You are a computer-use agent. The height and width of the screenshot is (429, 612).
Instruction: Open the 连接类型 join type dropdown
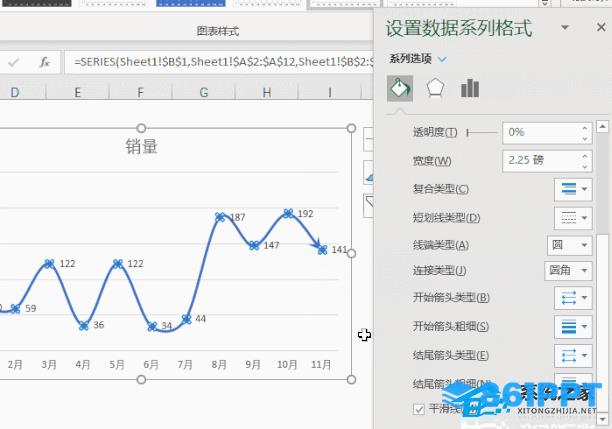pyautogui.click(x=568, y=270)
